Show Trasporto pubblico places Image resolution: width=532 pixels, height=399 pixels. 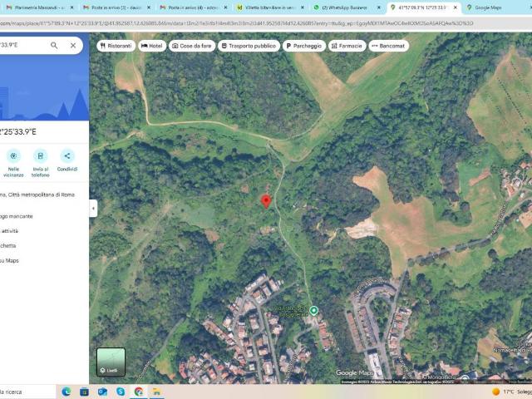click(249, 46)
